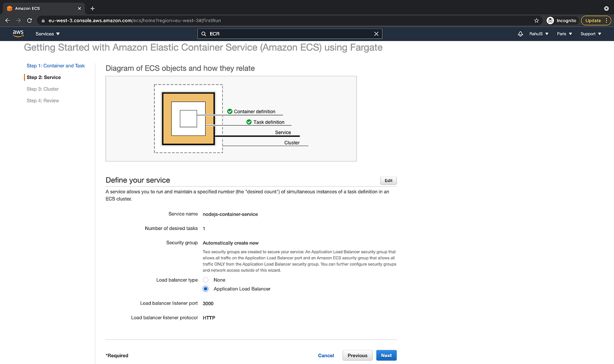Screen dimensions: 614x364
Task: Reload the page in the browser
Action: tap(29, 21)
